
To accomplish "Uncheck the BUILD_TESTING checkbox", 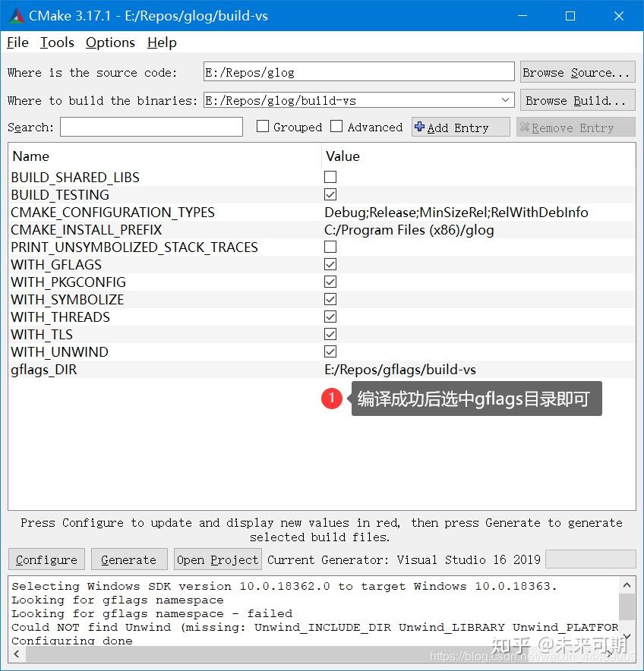I will click(330, 194).
